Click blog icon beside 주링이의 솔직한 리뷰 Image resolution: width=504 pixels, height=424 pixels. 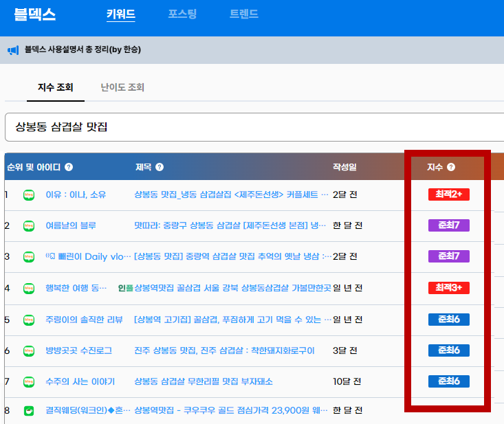coord(29,320)
